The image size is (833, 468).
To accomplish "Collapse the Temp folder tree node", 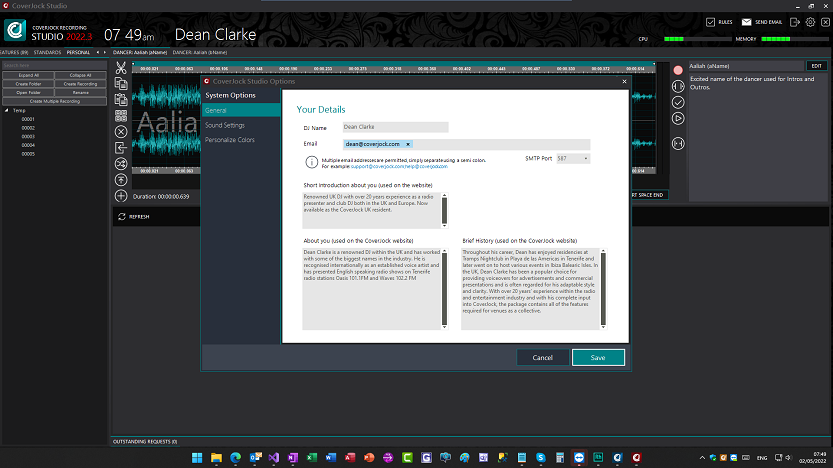I will tap(7, 110).
